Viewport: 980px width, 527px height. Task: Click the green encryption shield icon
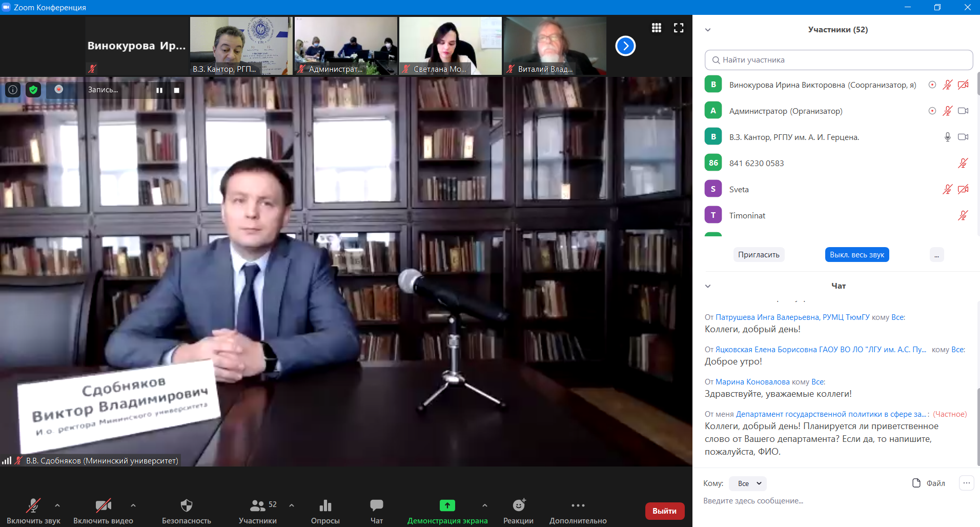33,90
